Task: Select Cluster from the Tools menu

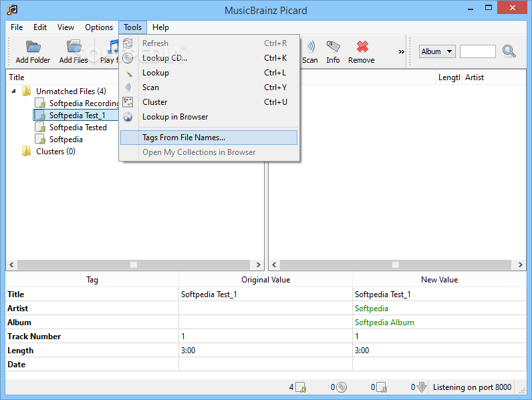Action: tap(209, 102)
